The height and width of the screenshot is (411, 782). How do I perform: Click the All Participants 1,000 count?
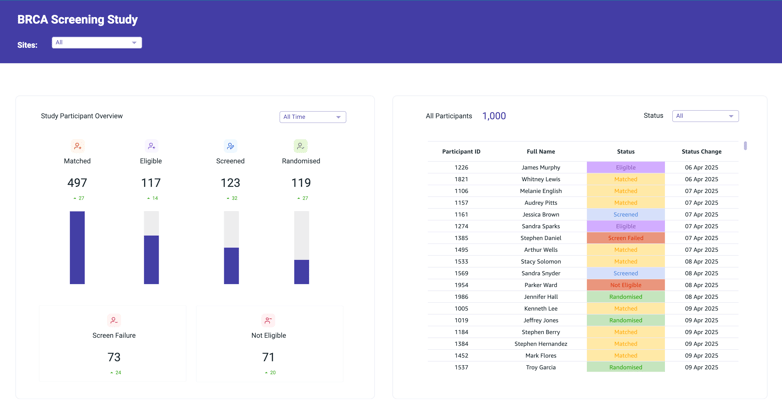pos(494,116)
